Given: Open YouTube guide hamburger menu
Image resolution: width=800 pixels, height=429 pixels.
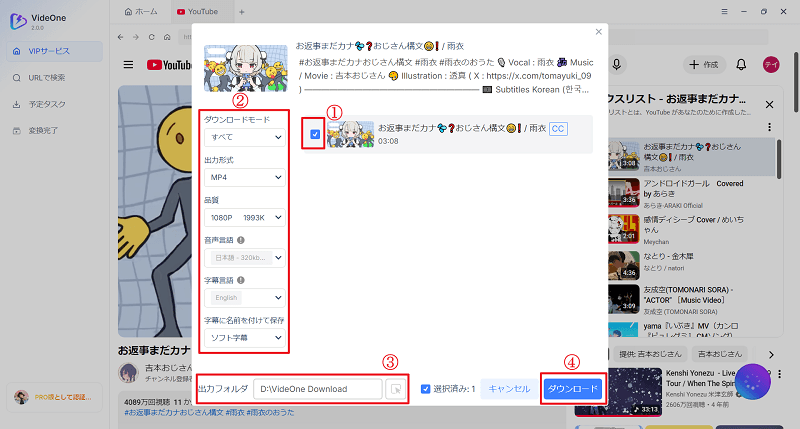Looking at the screenshot, I should click(x=129, y=65).
